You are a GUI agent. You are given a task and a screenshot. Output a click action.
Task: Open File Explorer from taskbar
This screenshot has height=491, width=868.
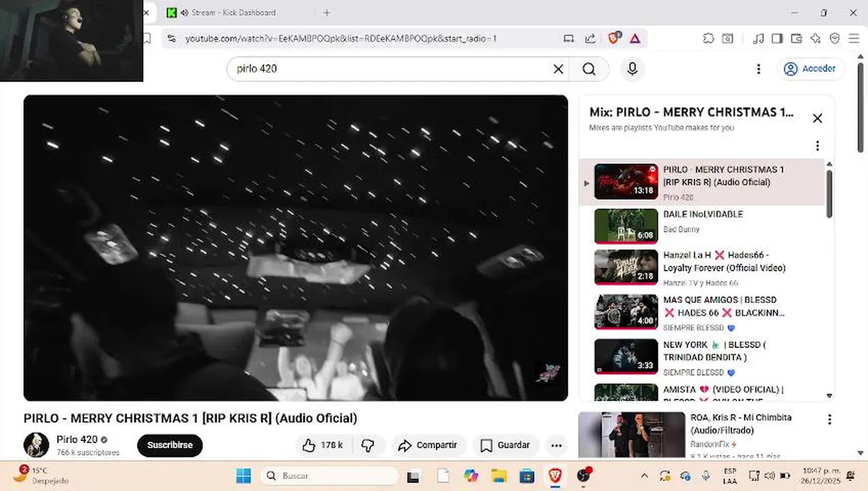pos(499,476)
